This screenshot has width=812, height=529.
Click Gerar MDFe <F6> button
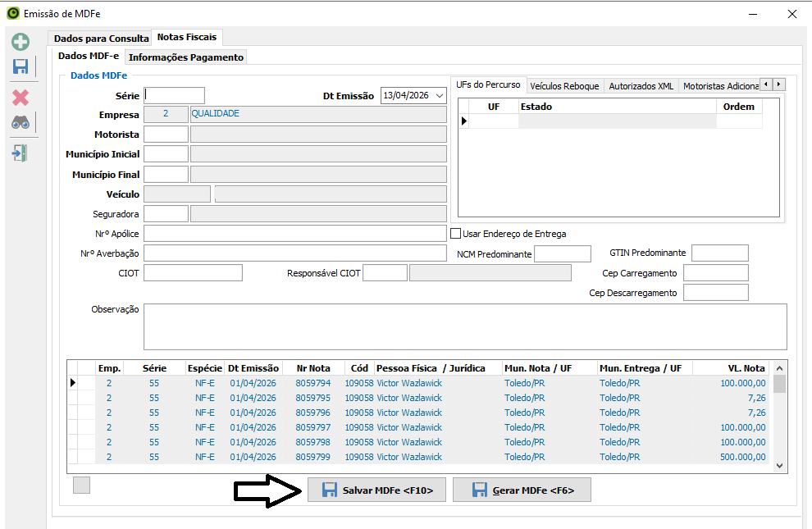tap(522, 490)
